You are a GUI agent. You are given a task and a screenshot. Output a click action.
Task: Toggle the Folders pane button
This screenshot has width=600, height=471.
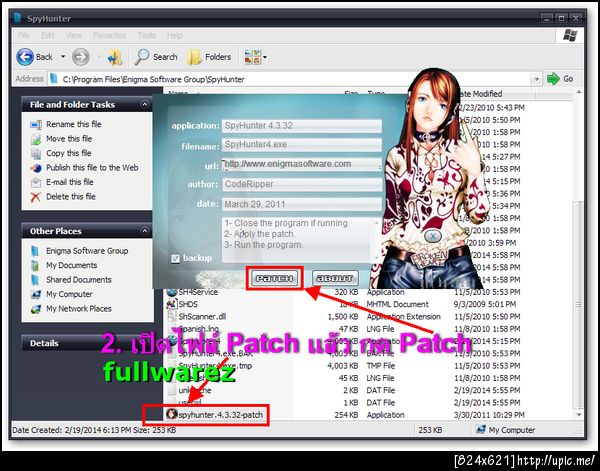coord(209,57)
